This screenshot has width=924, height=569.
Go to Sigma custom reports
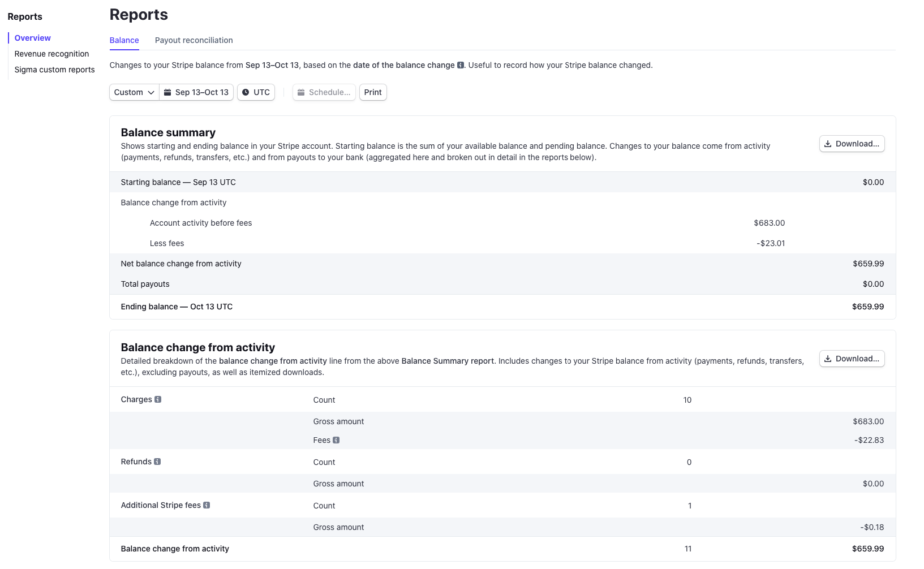(x=54, y=70)
